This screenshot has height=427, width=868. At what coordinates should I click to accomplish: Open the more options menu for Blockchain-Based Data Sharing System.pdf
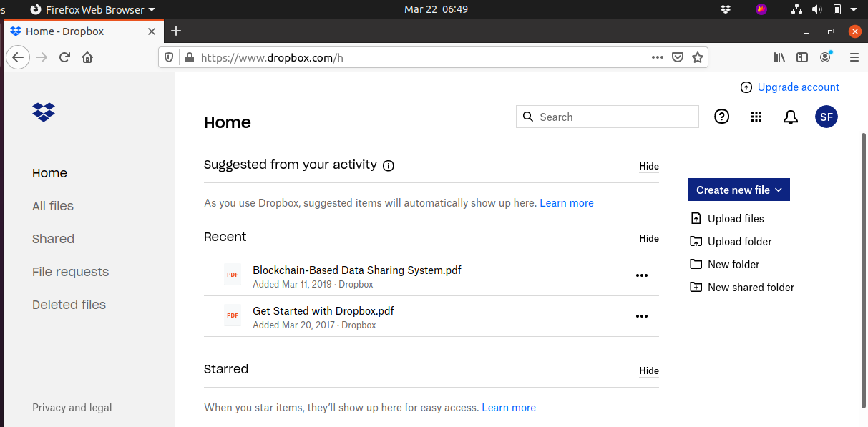coord(642,275)
